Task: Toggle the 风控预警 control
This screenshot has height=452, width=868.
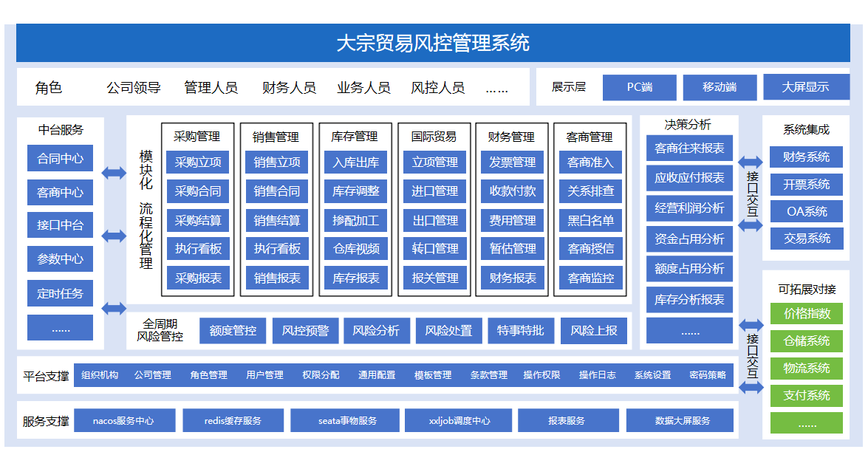Action: tap(307, 330)
